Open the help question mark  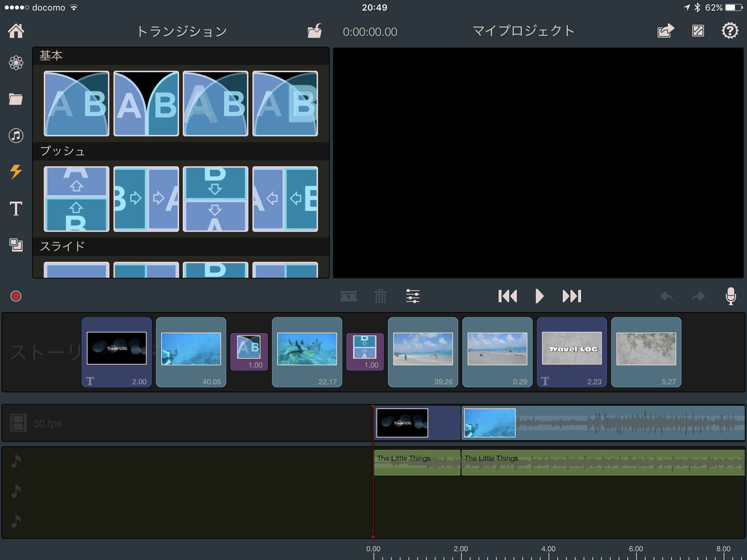pyautogui.click(x=730, y=31)
